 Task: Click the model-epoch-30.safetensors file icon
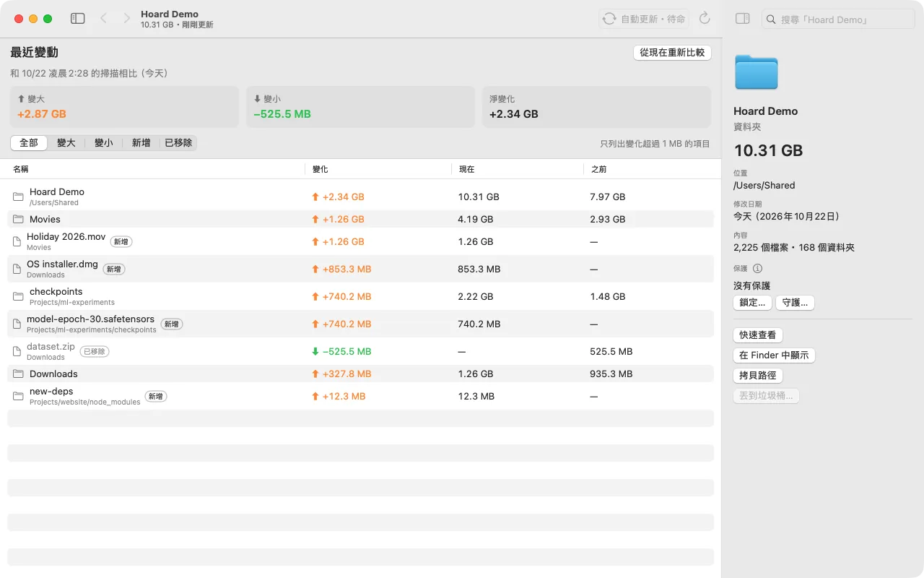(17, 324)
